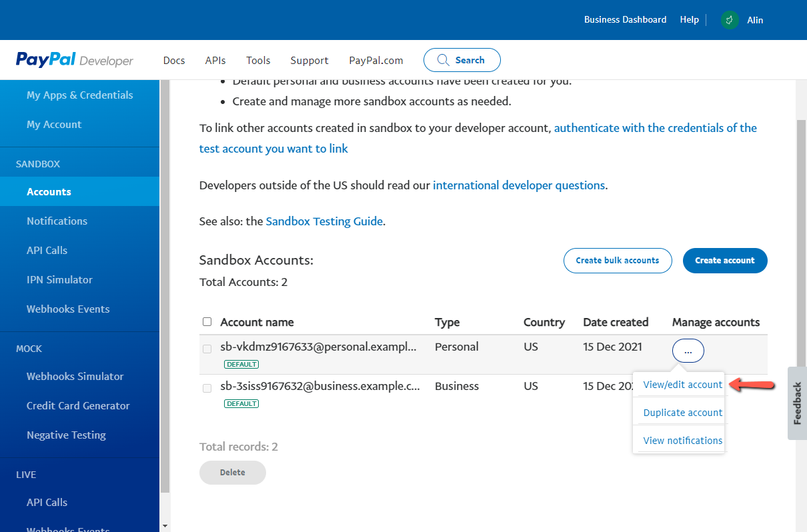Open APIs in top navigation
Screen dimensions: 807x532
coord(215,60)
